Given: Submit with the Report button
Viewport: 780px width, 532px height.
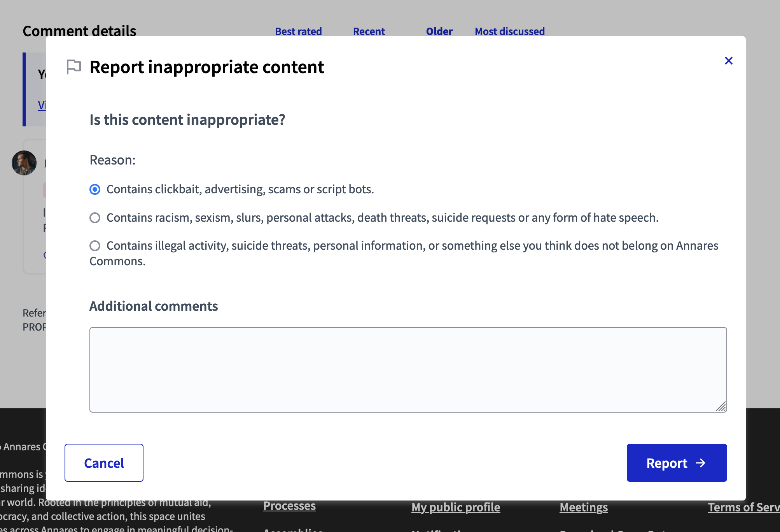Looking at the screenshot, I should (x=677, y=463).
